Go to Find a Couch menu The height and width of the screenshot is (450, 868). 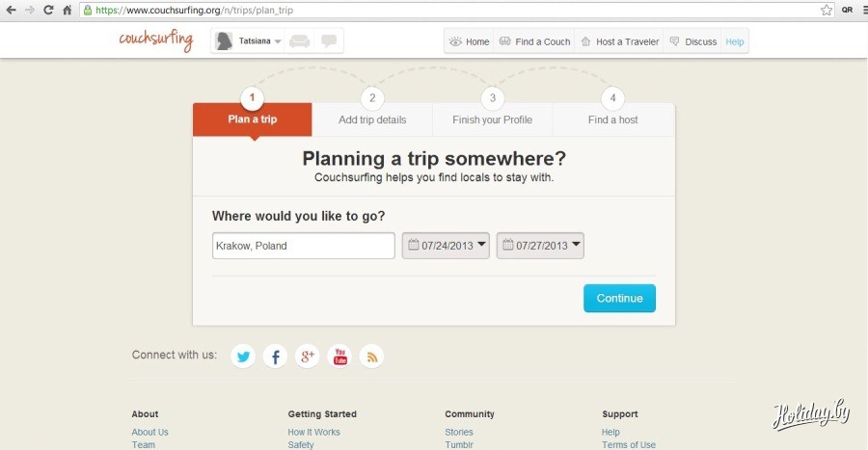tap(534, 41)
